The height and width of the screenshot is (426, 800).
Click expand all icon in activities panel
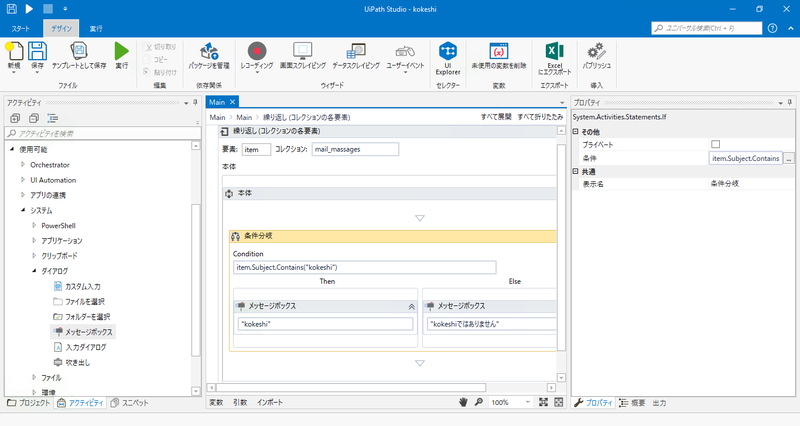coord(15,118)
